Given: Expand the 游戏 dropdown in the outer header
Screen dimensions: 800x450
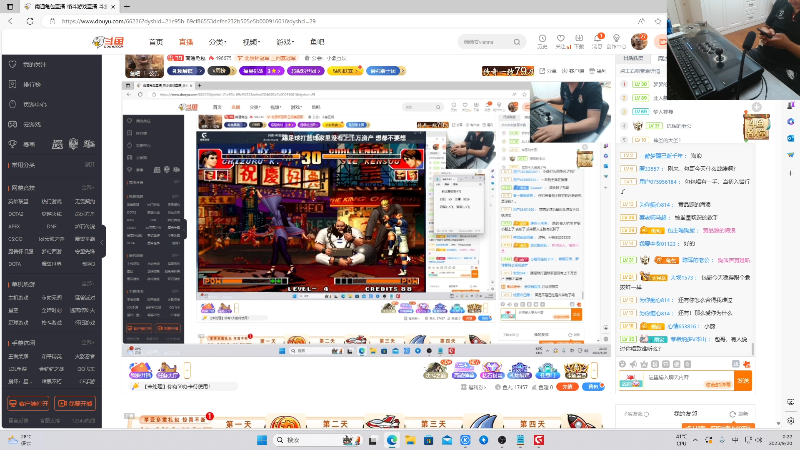Looking at the screenshot, I should [285, 42].
